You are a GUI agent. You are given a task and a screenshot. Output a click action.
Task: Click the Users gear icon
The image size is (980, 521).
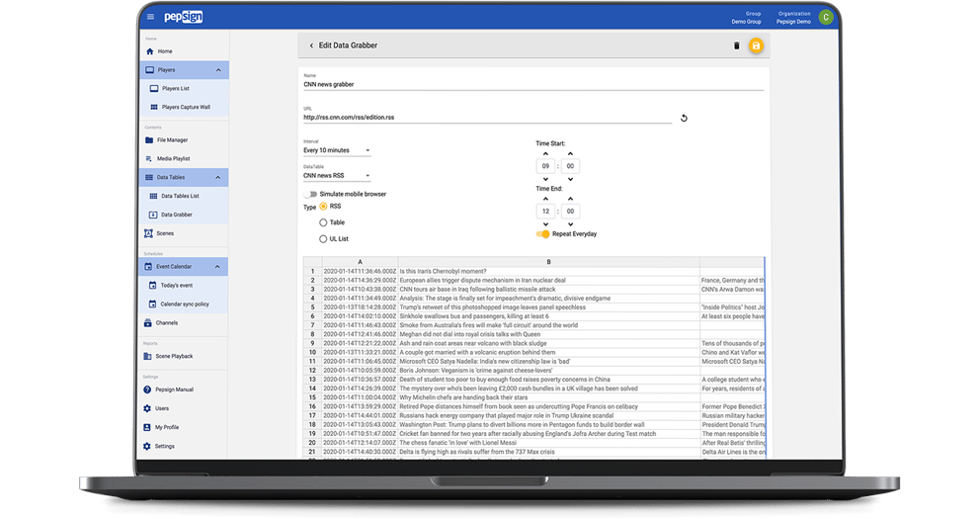point(147,408)
